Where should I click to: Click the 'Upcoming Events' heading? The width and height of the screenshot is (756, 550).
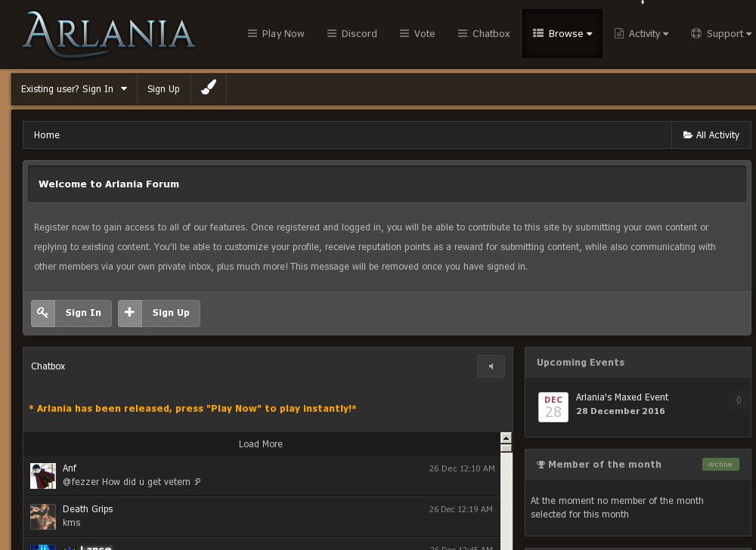(581, 363)
